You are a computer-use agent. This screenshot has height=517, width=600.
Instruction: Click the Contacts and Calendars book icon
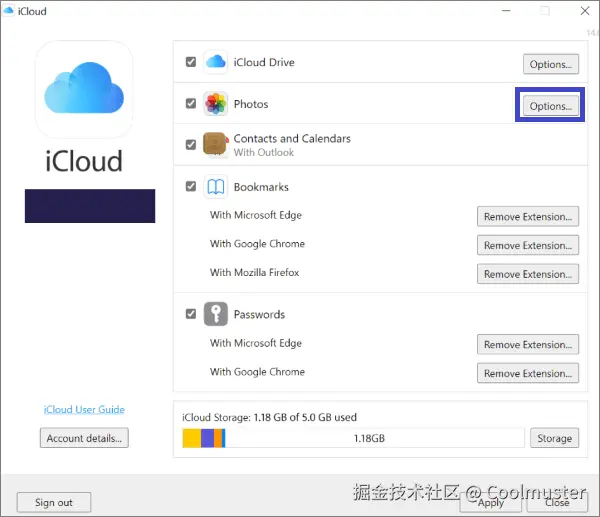point(215,145)
